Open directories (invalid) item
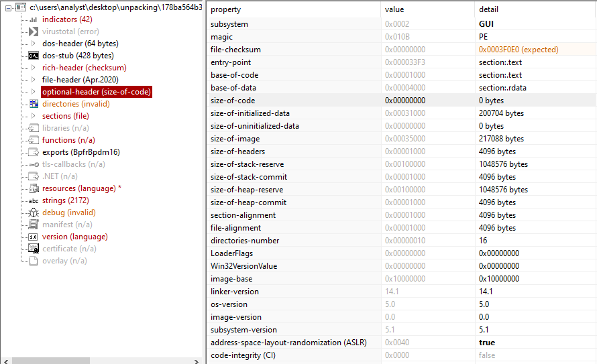The height and width of the screenshot is (364, 597). point(76,104)
